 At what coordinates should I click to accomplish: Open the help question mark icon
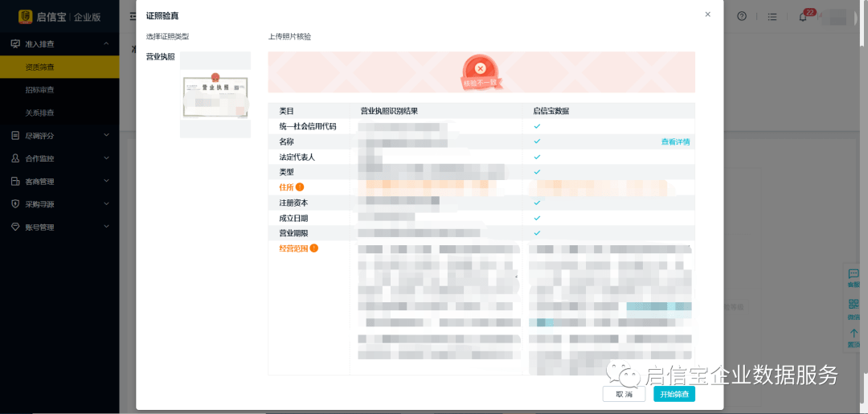742,16
